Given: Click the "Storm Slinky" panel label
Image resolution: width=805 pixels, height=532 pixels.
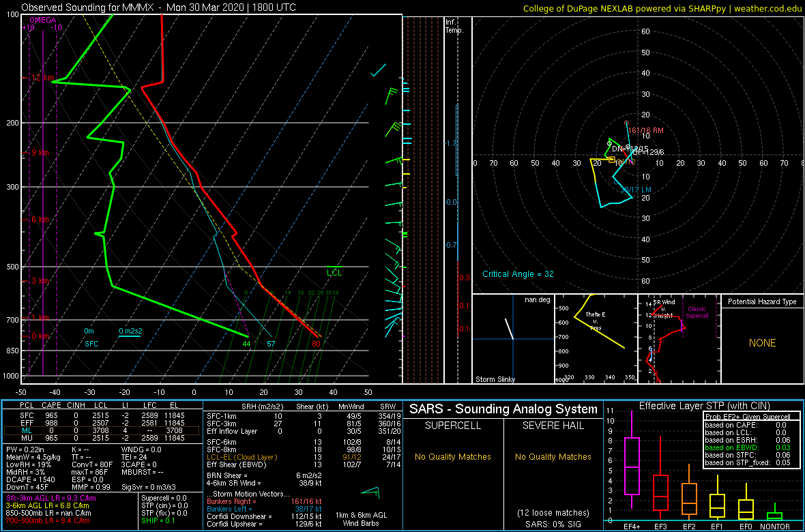Looking at the screenshot, I should [495, 379].
